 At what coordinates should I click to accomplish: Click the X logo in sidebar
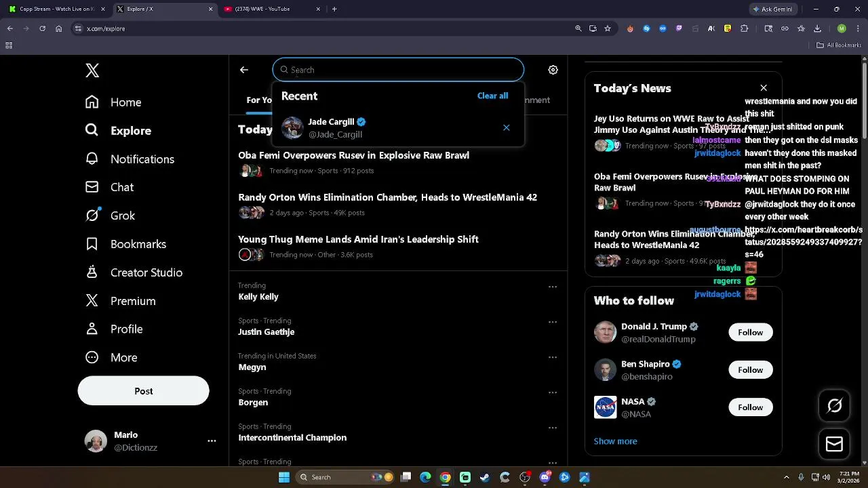pyautogui.click(x=92, y=70)
